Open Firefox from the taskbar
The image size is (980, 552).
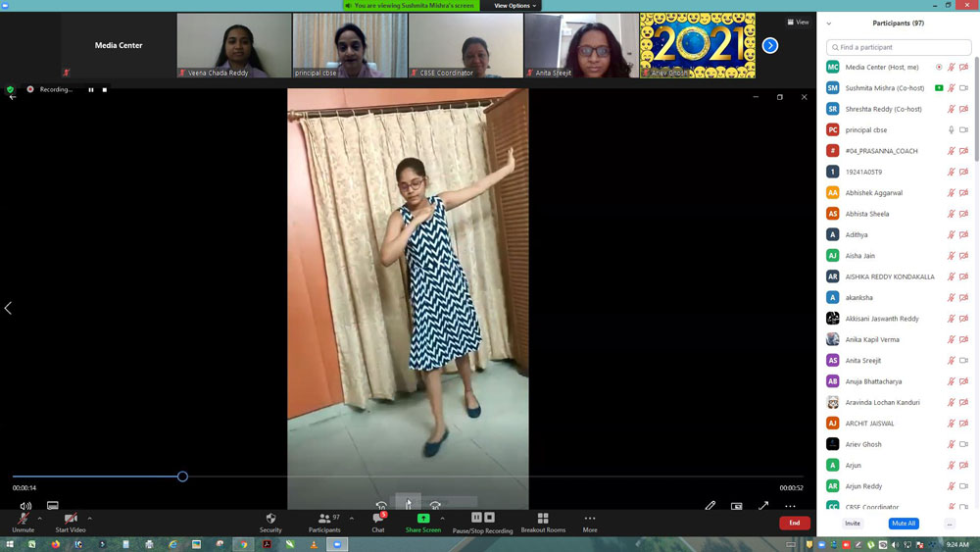coord(55,544)
